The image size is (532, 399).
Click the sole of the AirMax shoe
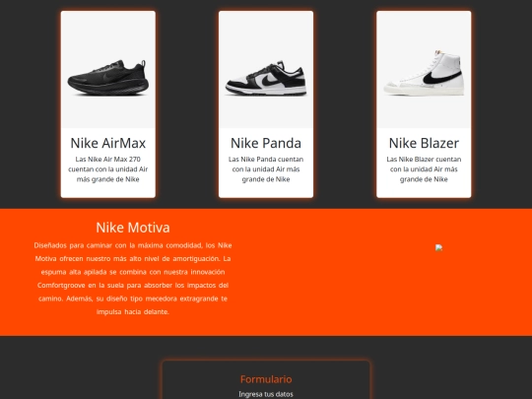point(108,89)
